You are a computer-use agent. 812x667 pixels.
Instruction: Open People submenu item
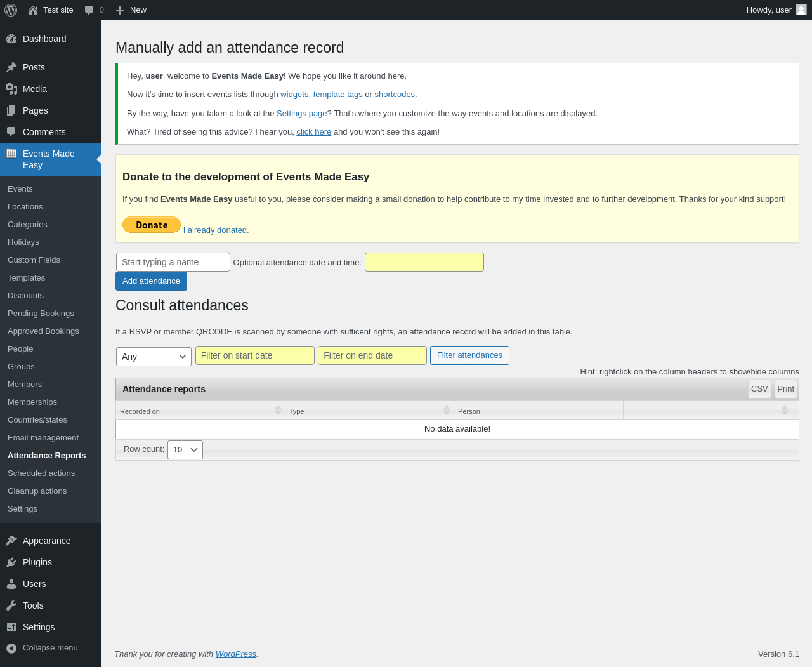click(x=20, y=349)
